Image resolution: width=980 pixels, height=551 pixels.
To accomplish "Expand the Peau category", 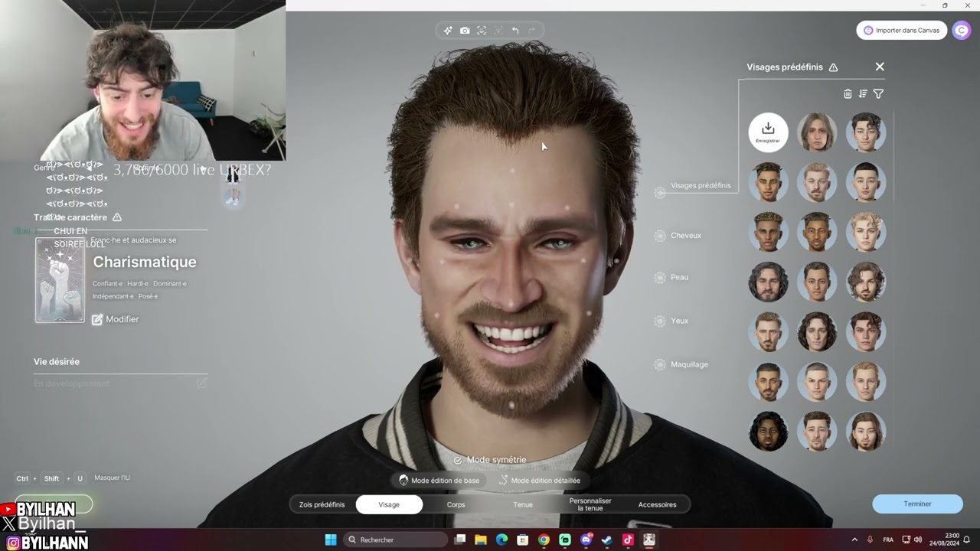I will click(x=679, y=277).
